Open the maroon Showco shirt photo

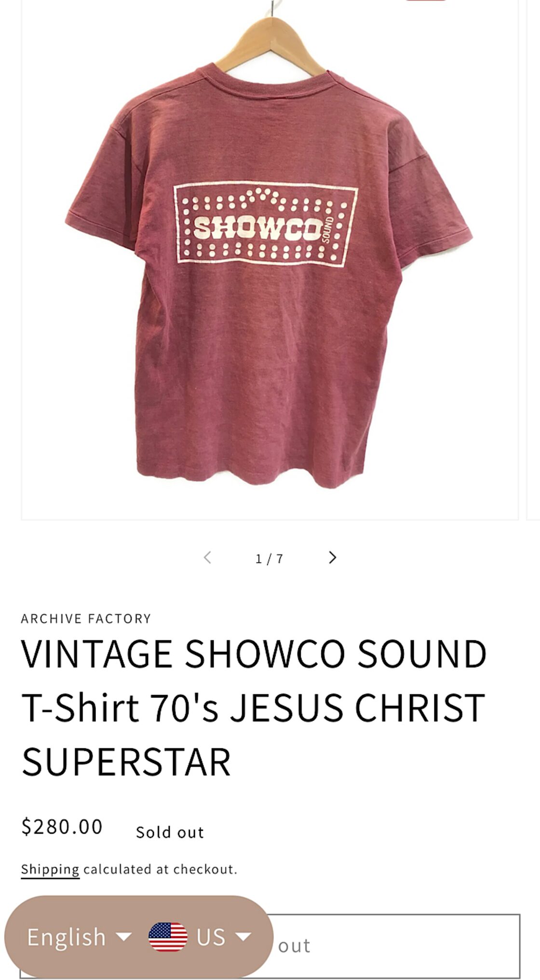tap(270, 260)
